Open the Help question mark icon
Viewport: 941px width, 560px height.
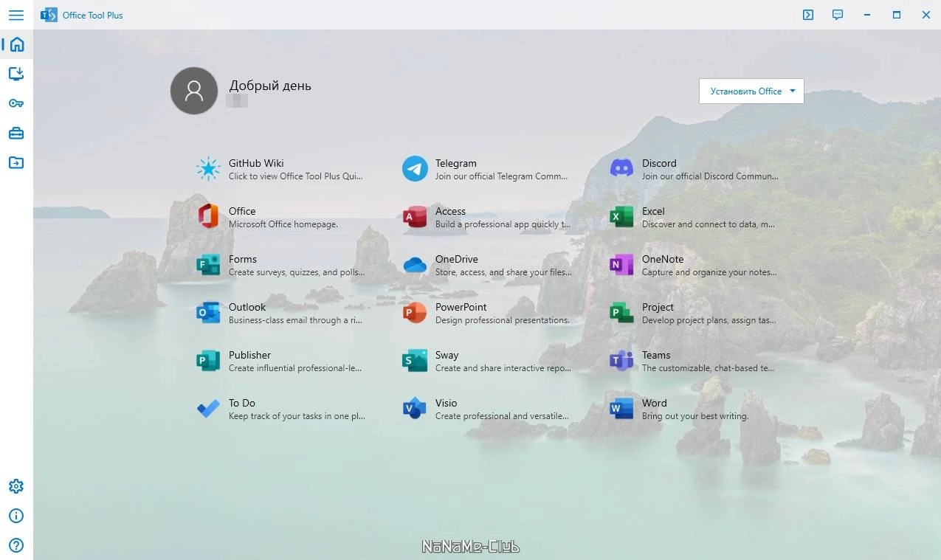tap(16, 545)
